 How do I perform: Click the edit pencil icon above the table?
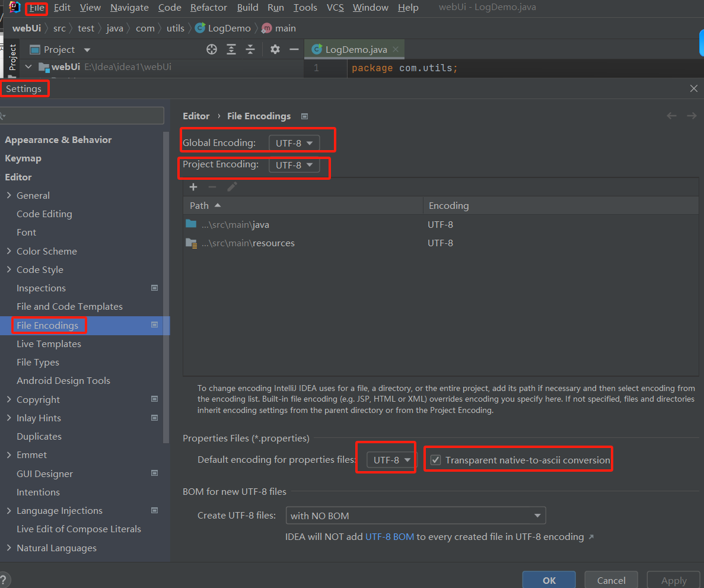click(232, 187)
